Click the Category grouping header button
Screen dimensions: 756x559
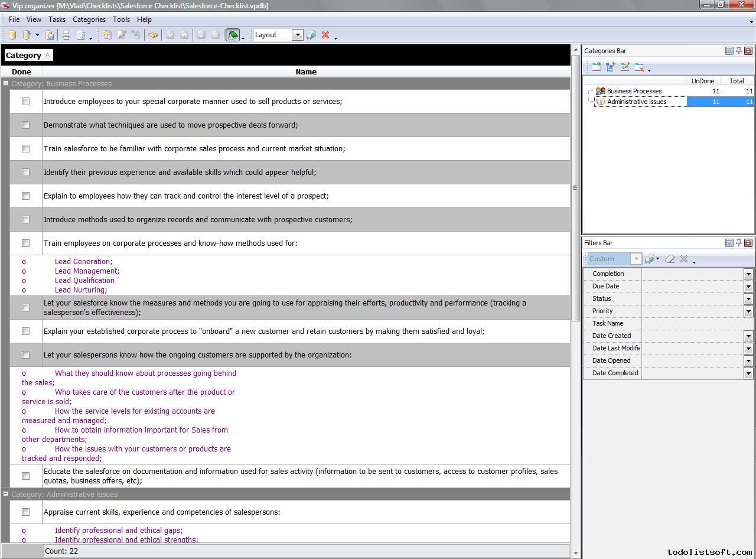(28, 56)
